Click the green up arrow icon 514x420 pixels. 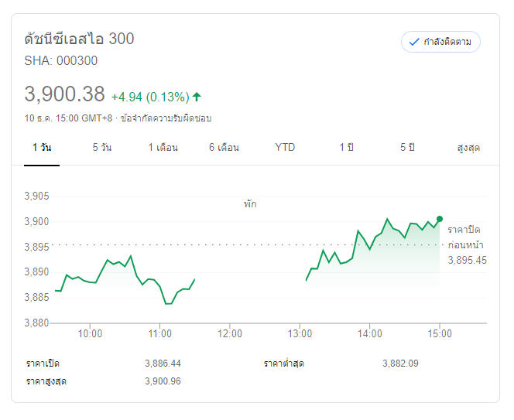197,97
